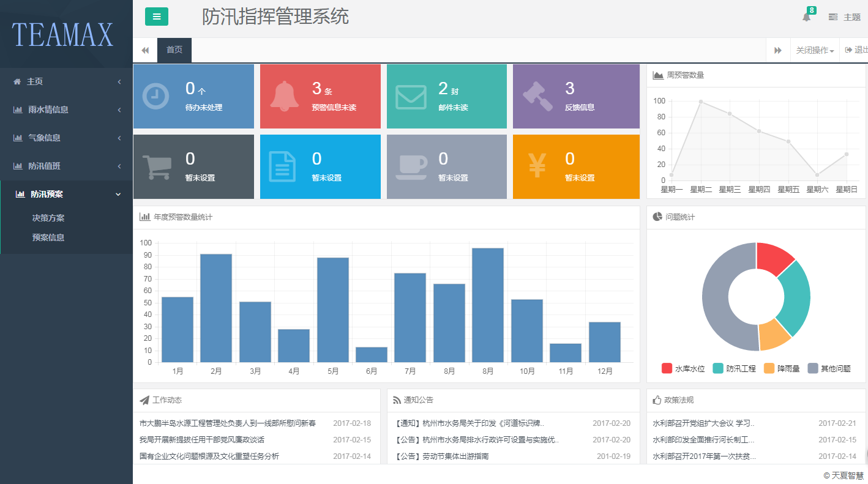Click the clock icon on 待办未处理 tile
The width and height of the screenshot is (868, 484).
[157, 96]
